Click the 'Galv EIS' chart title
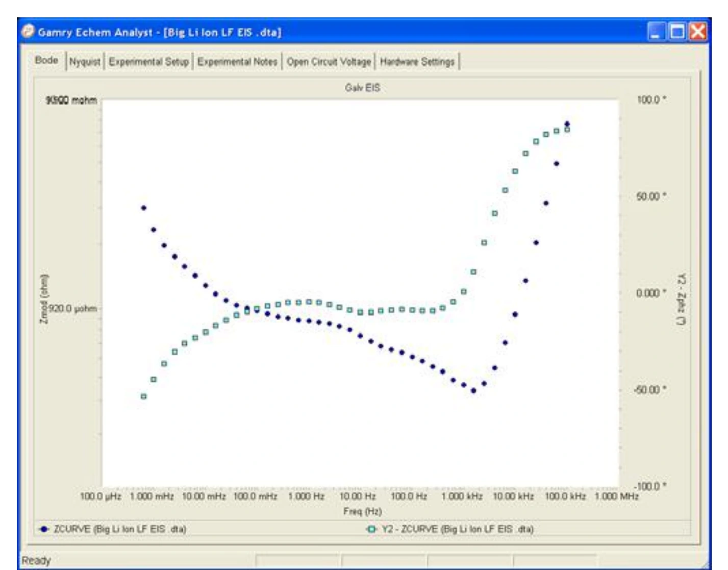Viewport: 728px width, 570px height. click(362, 88)
